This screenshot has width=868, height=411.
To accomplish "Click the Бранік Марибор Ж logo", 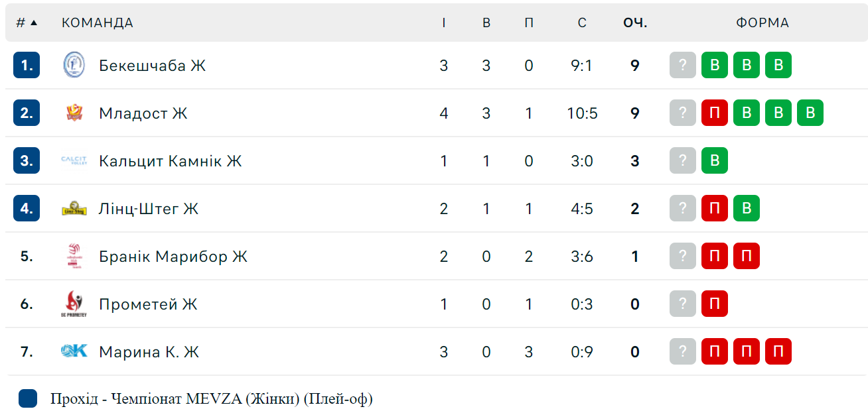I will tap(74, 256).
